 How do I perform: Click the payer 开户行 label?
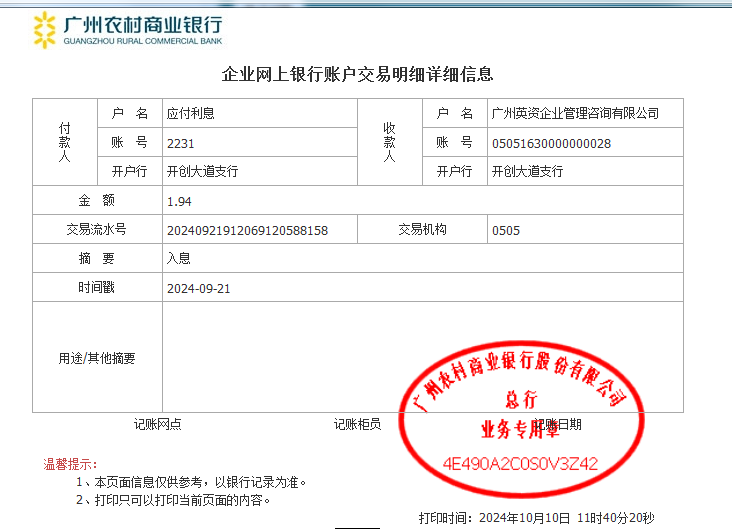point(129,171)
